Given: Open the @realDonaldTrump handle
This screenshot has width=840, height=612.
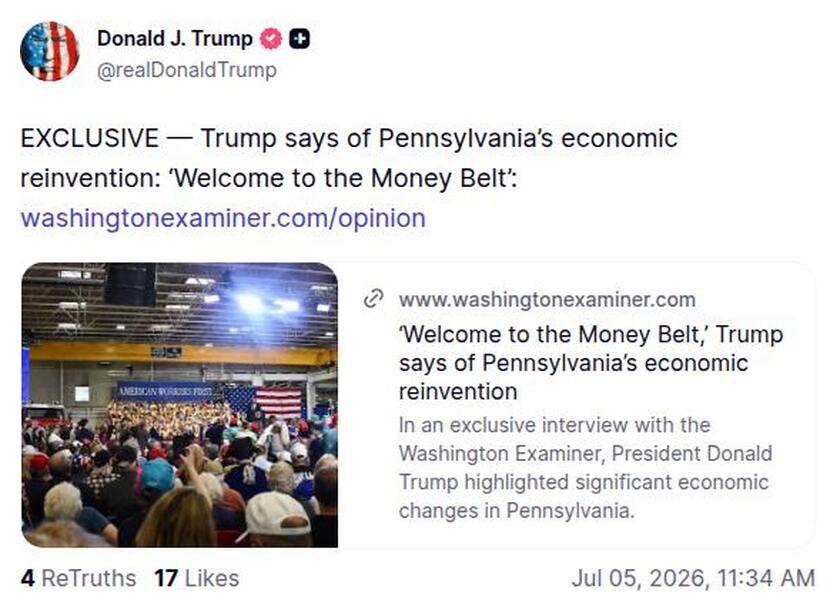Looking at the screenshot, I should [x=187, y=70].
